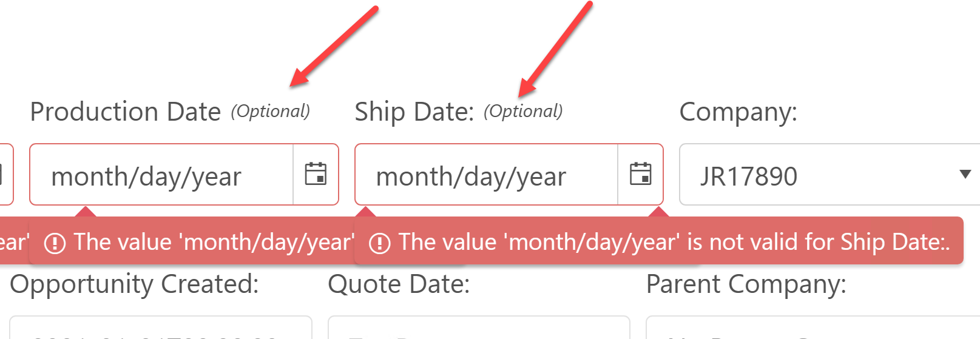Click Optional hint beside Ship Date
This screenshot has width=980, height=339.
(x=523, y=112)
